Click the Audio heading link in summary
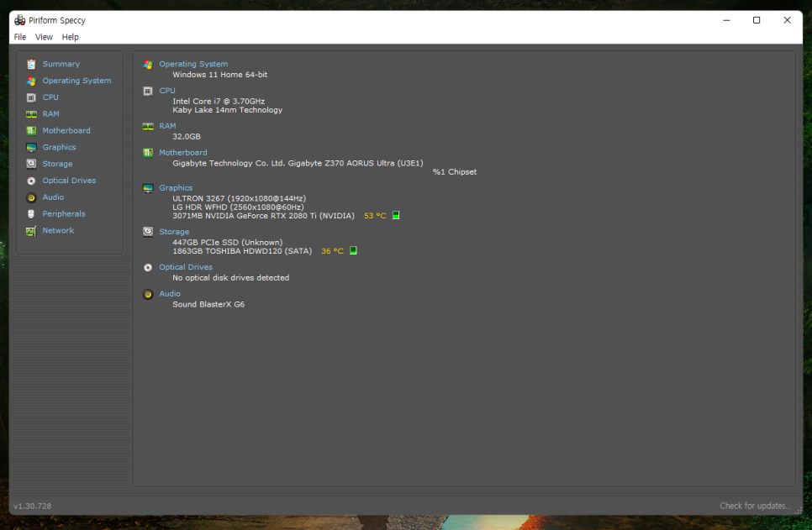The width and height of the screenshot is (812, 530). click(x=169, y=293)
